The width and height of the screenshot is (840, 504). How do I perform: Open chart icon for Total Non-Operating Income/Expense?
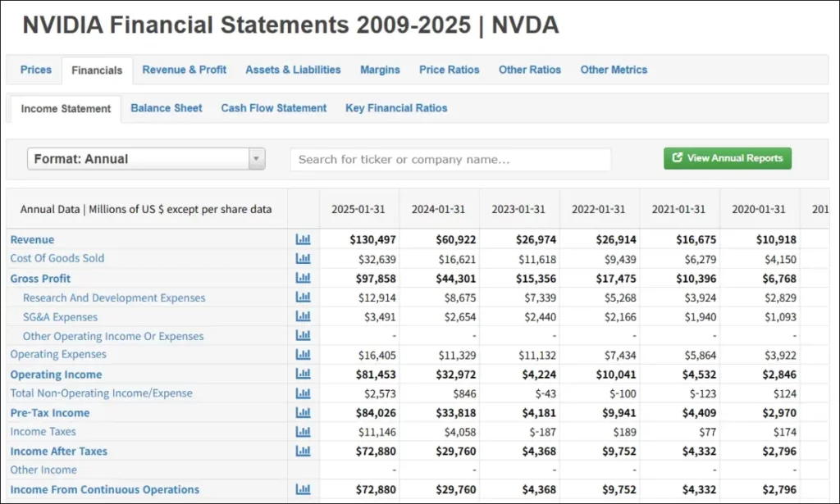point(303,393)
